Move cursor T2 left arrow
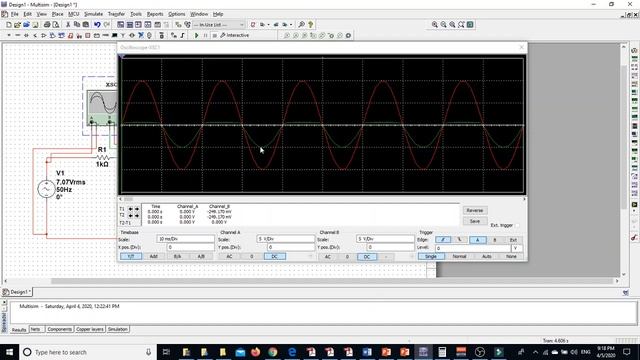The width and height of the screenshot is (640, 360). coord(131,216)
